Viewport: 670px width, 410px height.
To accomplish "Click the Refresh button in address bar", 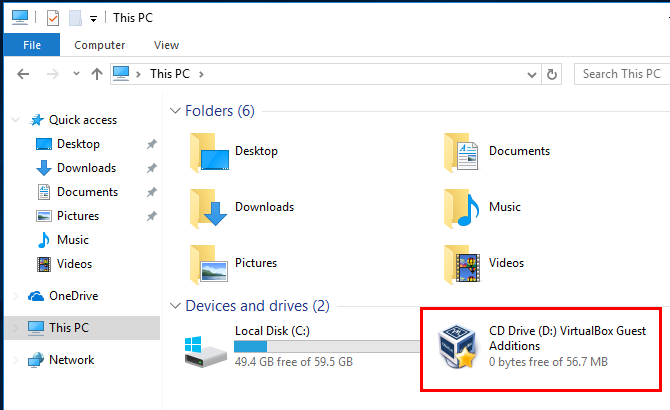I will pyautogui.click(x=552, y=73).
